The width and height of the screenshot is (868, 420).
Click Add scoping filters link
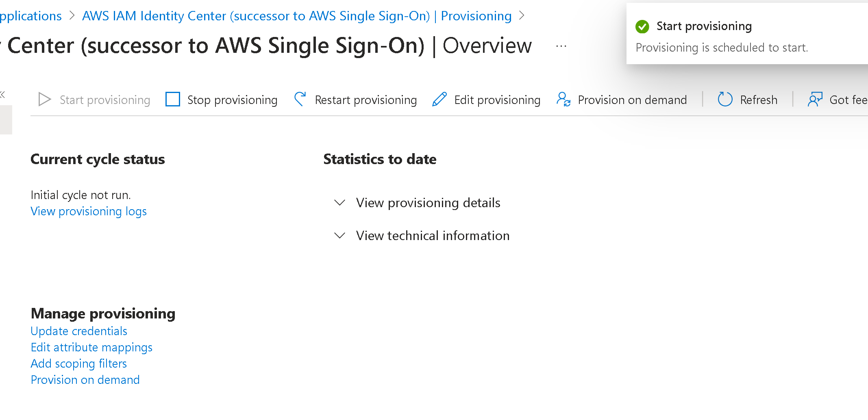point(79,364)
